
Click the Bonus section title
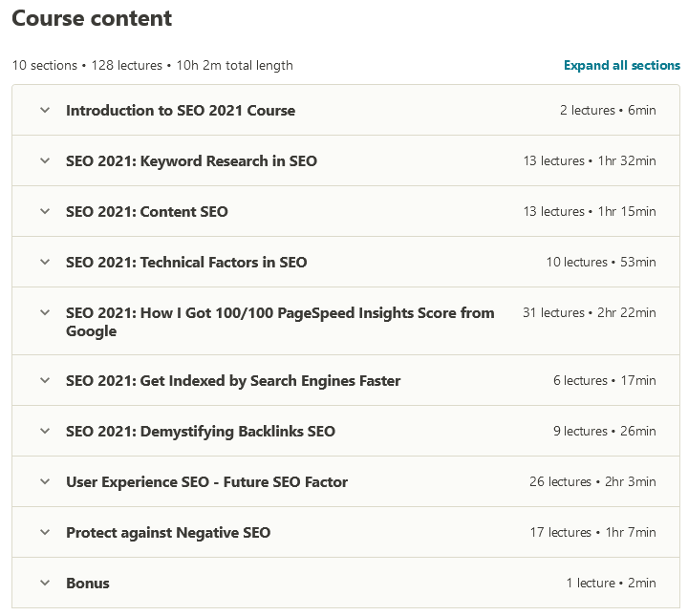pyautogui.click(x=87, y=583)
